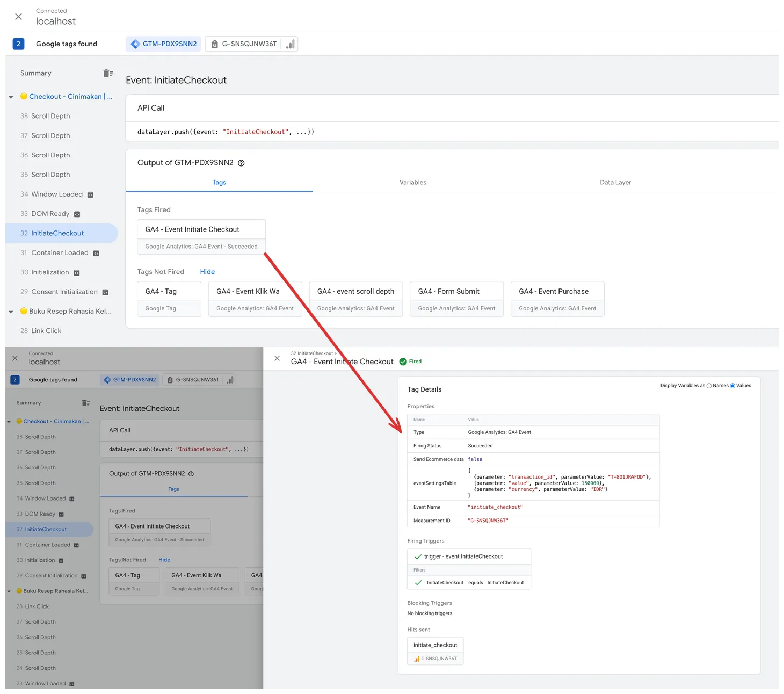Click the blue '2' Google tags badge in top header
The width and height of the screenshot is (784, 694).
[18, 44]
